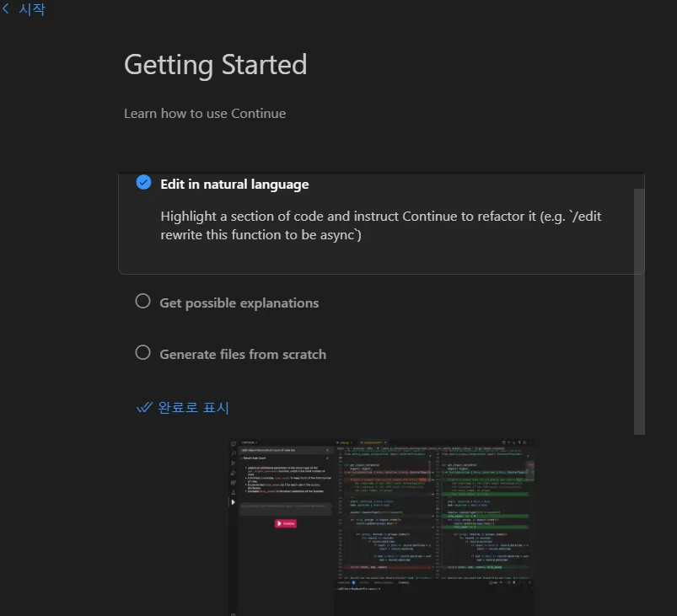Click the Search magnifier icon in preview sidebar
677x616 pixels.
coord(234,453)
